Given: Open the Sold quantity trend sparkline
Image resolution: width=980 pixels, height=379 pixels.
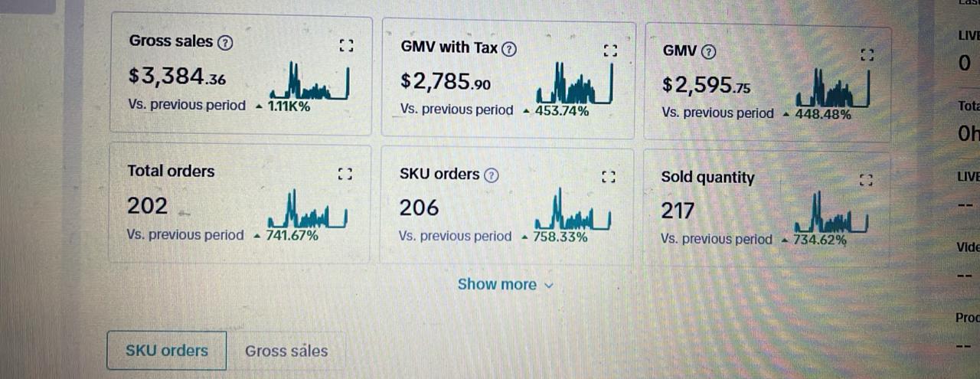Looking at the screenshot, I should click(831, 215).
